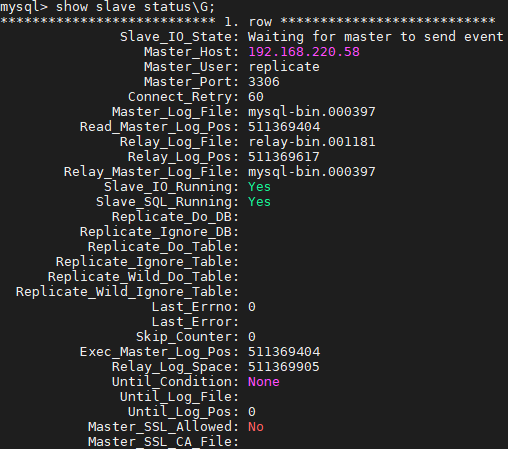Click the Replicate_Wild_Ignore_Table label
The image size is (508, 449).
click(x=127, y=292)
